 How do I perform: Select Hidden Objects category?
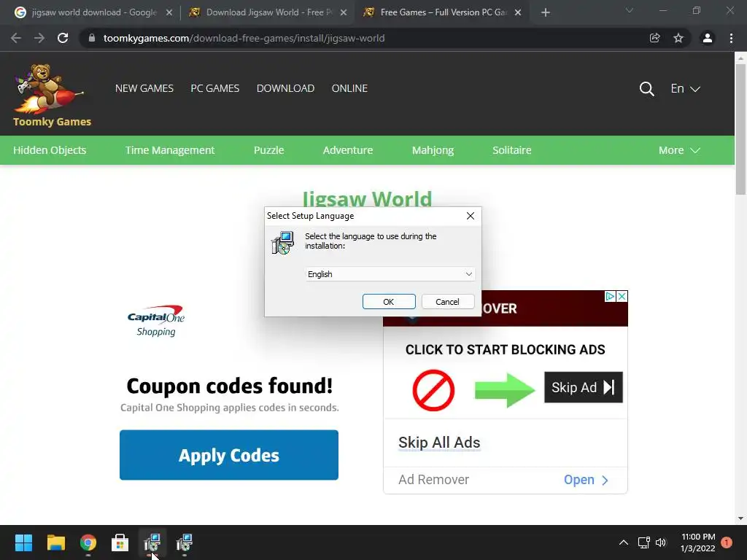50,150
